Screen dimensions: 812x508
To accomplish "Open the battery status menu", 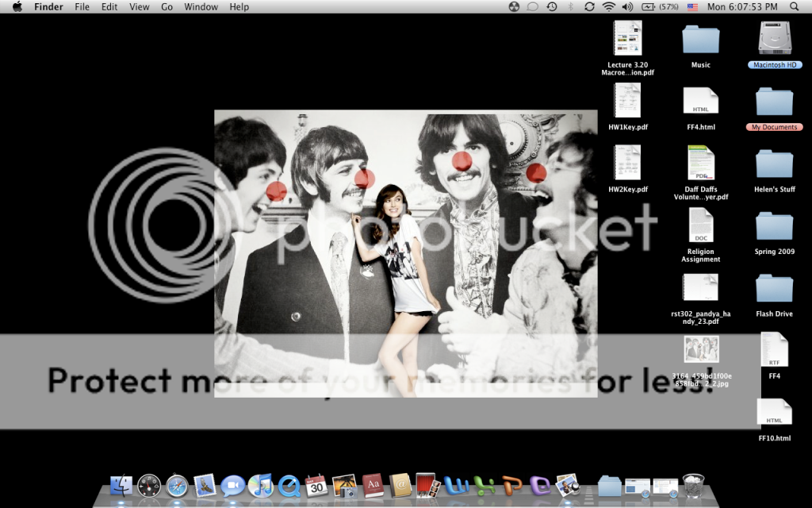I will pos(649,6).
